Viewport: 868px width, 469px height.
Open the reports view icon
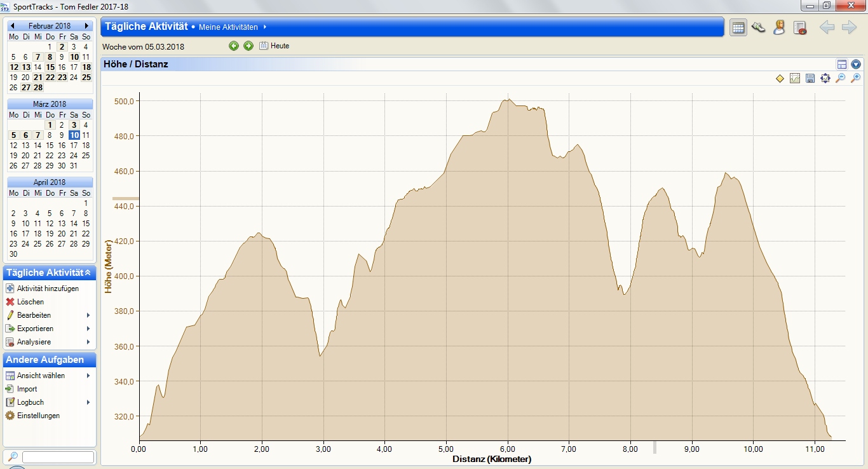pyautogui.click(x=800, y=27)
